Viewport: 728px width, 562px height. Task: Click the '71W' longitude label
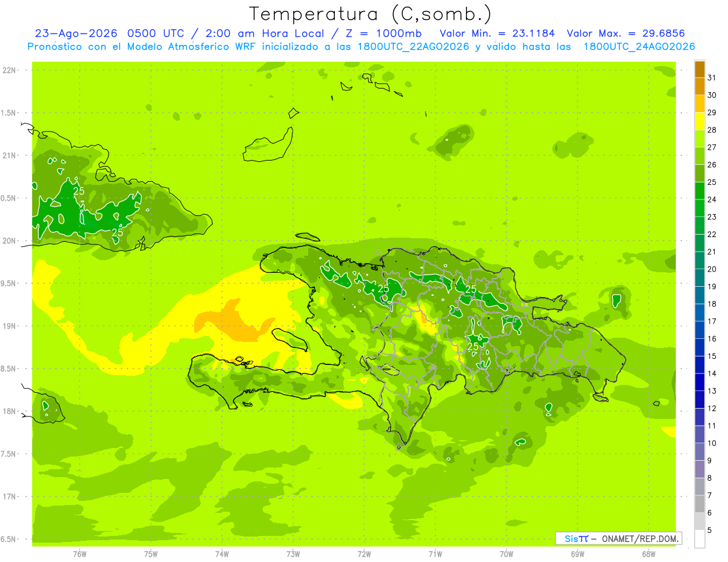tap(435, 554)
